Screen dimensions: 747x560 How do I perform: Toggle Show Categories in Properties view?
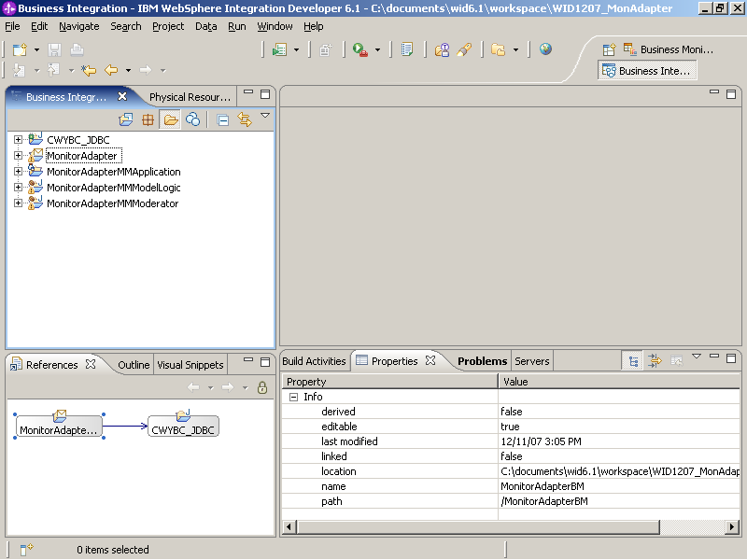coord(633,361)
